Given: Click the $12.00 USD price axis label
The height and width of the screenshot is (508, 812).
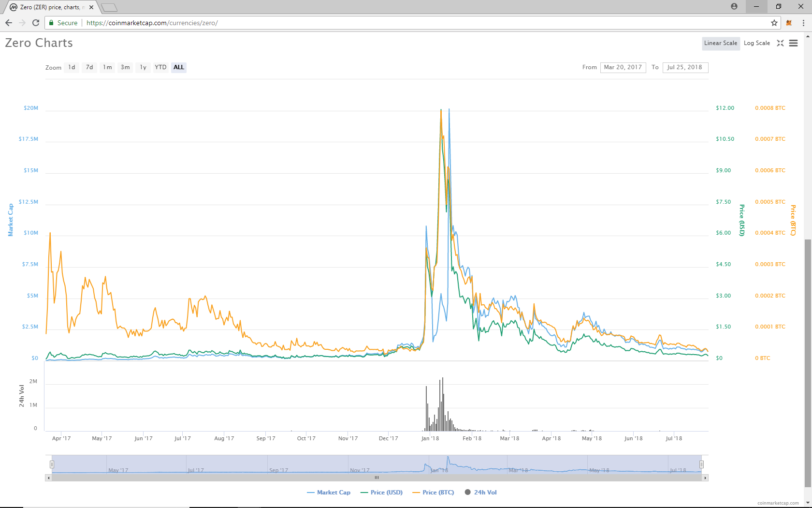Looking at the screenshot, I should (x=725, y=108).
